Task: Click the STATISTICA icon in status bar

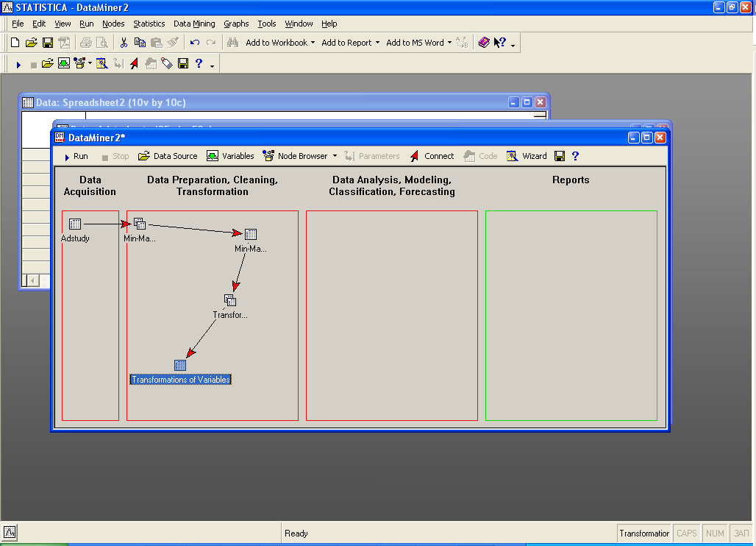Action: click(x=10, y=533)
